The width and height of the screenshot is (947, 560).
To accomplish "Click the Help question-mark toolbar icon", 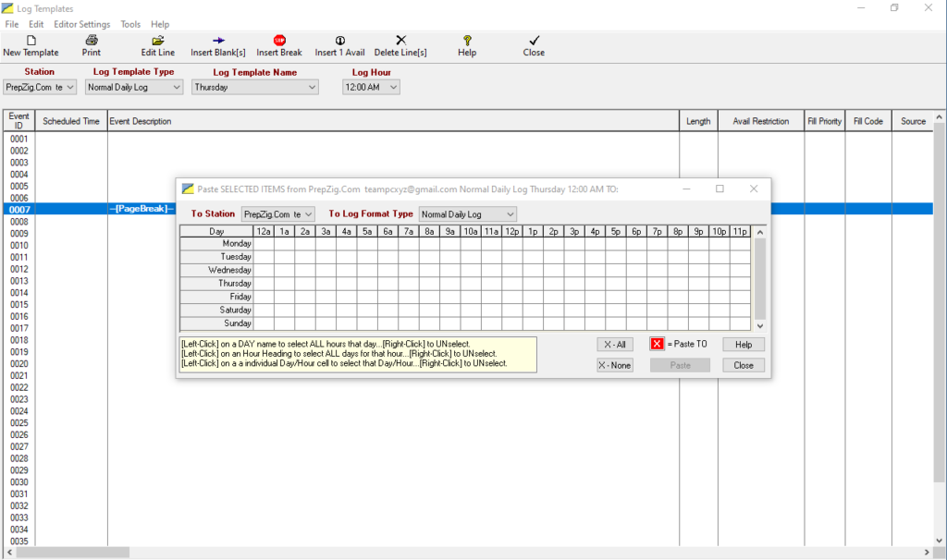I will pyautogui.click(x=467, y=41).
